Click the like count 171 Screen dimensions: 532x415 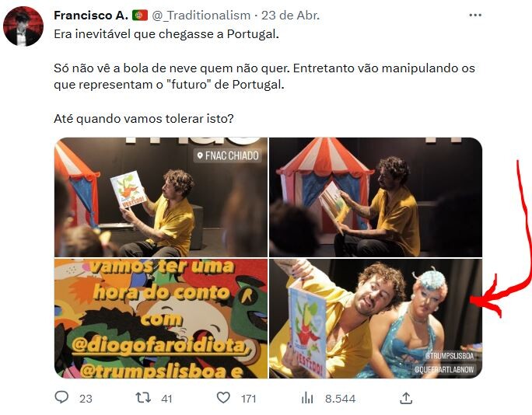[x=248, y=399]
